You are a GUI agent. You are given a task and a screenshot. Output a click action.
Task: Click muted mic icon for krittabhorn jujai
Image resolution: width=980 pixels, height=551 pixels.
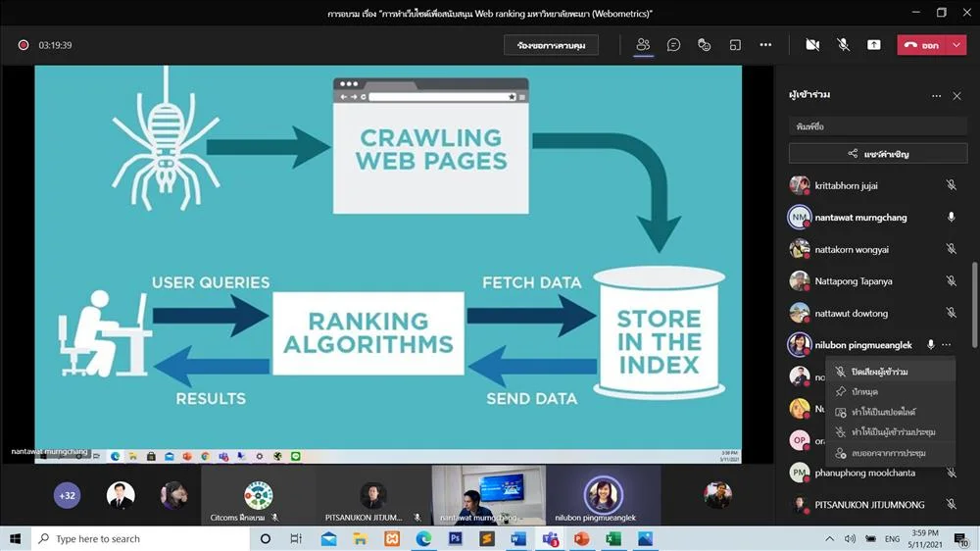point(951,185)
